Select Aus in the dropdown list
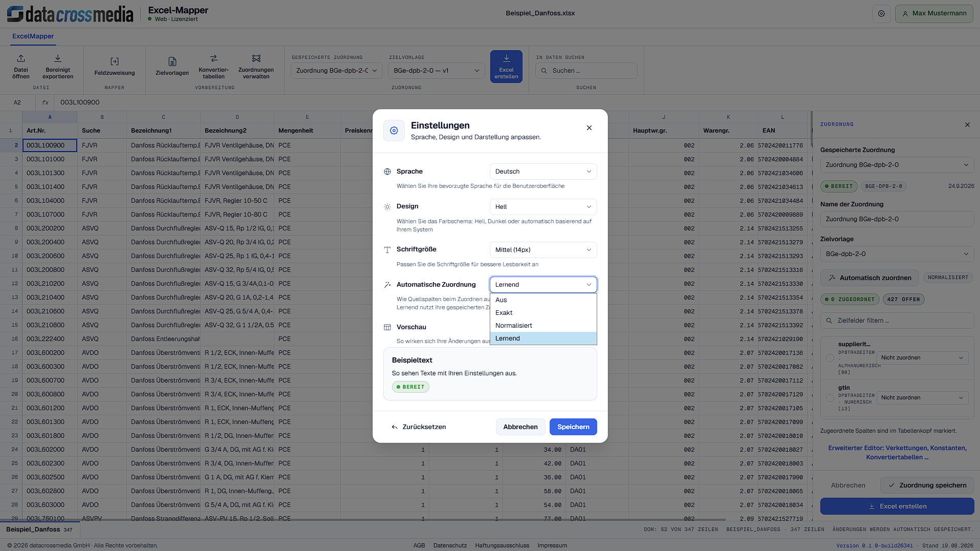 [x=543, y=300]
